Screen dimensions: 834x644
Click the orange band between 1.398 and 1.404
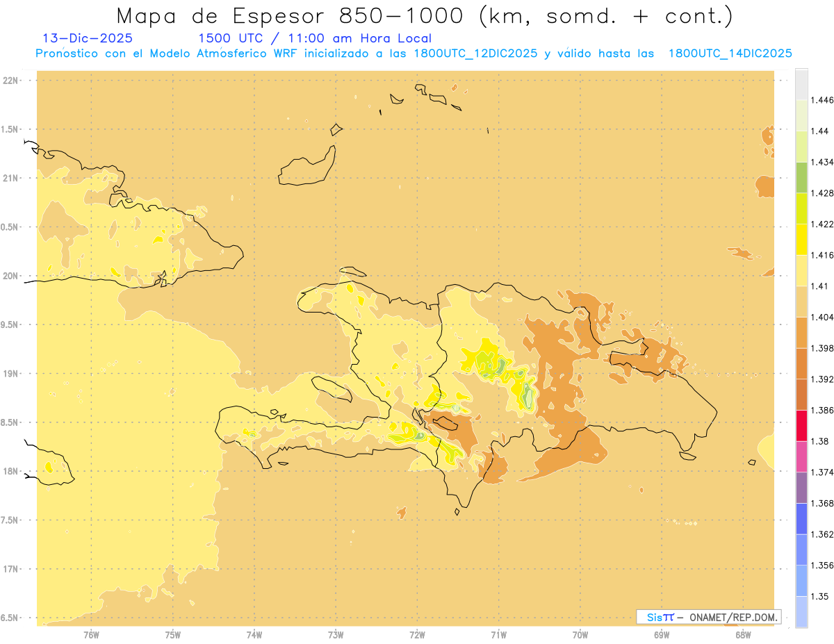[x=801, y=333]
